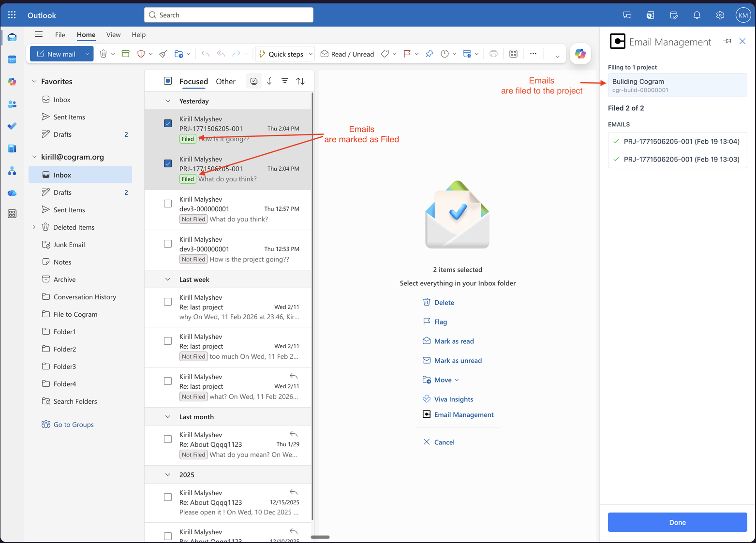Check the Thu 1/29 About Qqqq1123 email
This screenshot has height=543, width=756.
[x=168, y=439]
